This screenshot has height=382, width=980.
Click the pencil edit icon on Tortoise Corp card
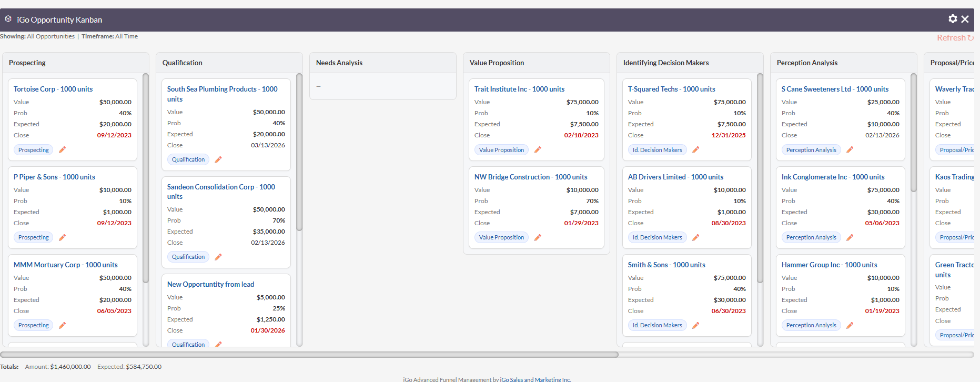(62, 150)
